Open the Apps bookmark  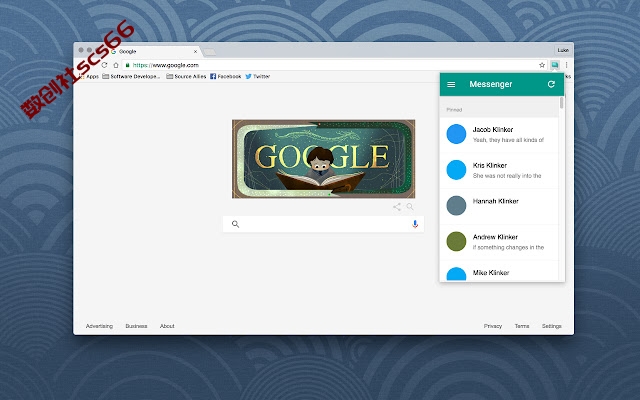[89, 76]
